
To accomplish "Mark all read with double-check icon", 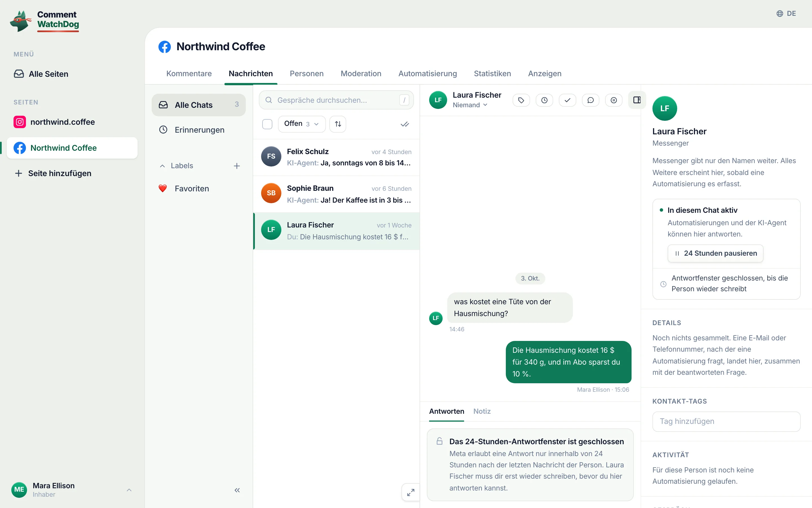I will tap(405, 124).
